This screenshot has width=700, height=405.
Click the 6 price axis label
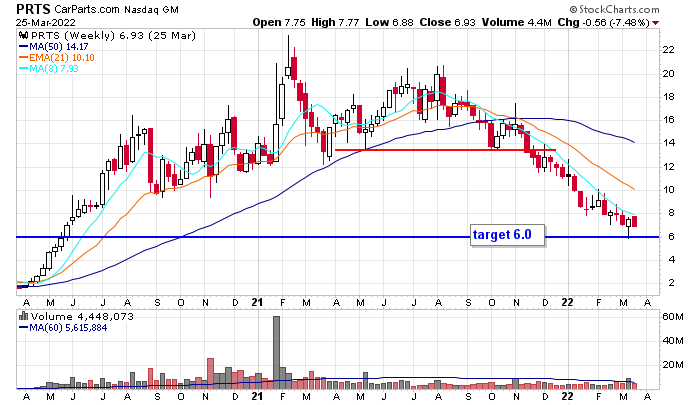[x=671, y=236]
